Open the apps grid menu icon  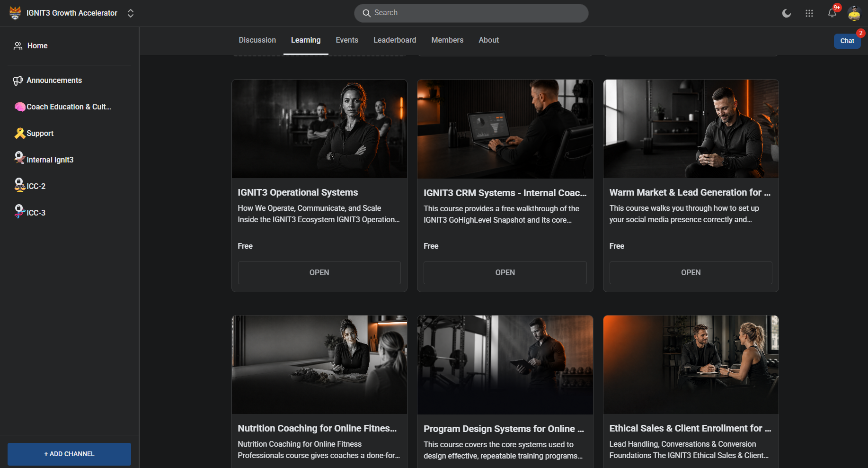click(809, 13)
